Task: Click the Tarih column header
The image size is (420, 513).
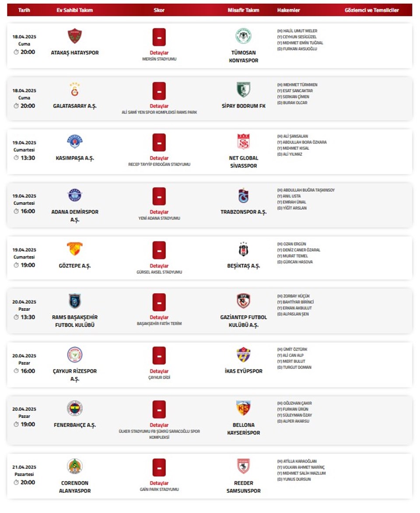Action: click(24, 10)
